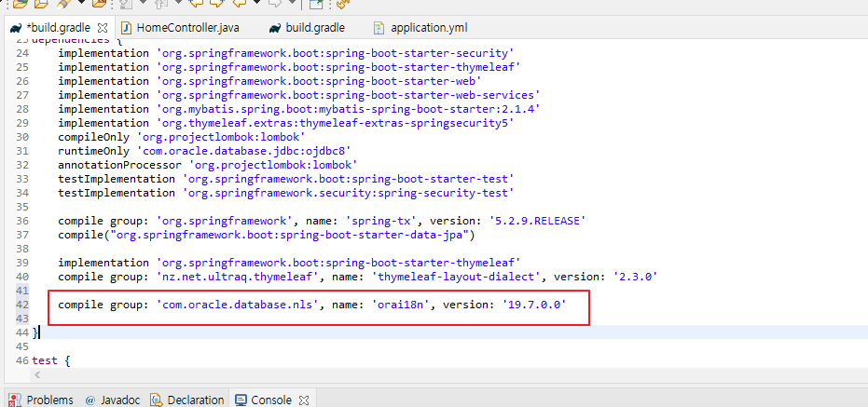Open the application.yml editor tab
868x407 pixels.
[429, 28]
